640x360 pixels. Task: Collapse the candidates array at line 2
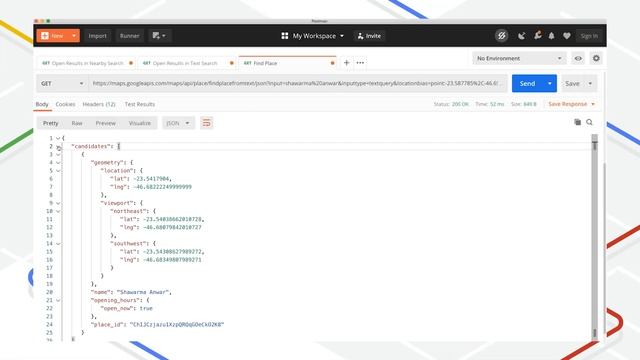click(x=58, y=147)
